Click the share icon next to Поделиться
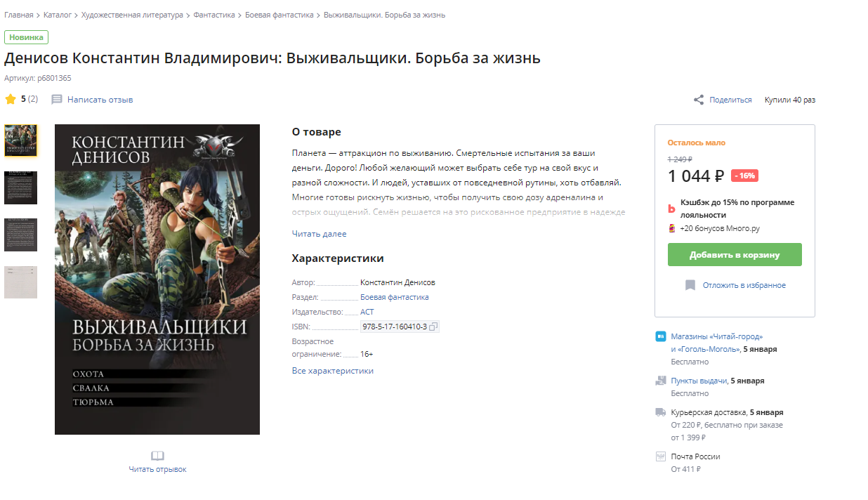This screenshot has width=868, height=500. [x=699, y=100]
